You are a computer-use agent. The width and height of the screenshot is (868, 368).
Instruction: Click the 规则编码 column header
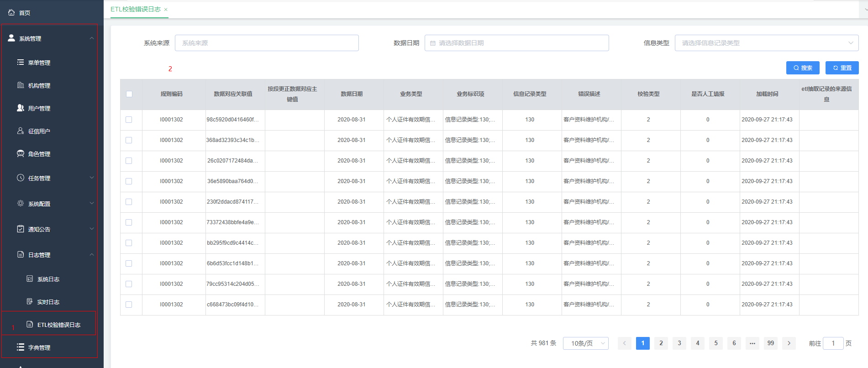click(171, 94)
